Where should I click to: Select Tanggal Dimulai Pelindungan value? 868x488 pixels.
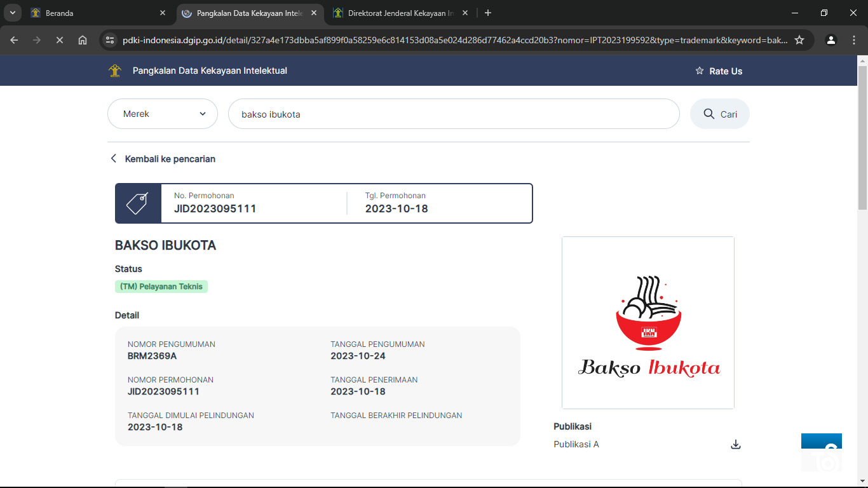point(155,427)
